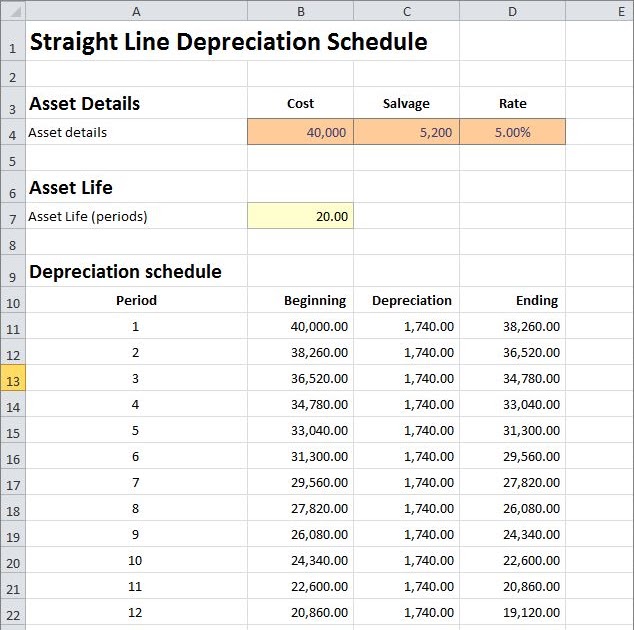
Task: Select highlighted row 13 header
Action: 13,378
